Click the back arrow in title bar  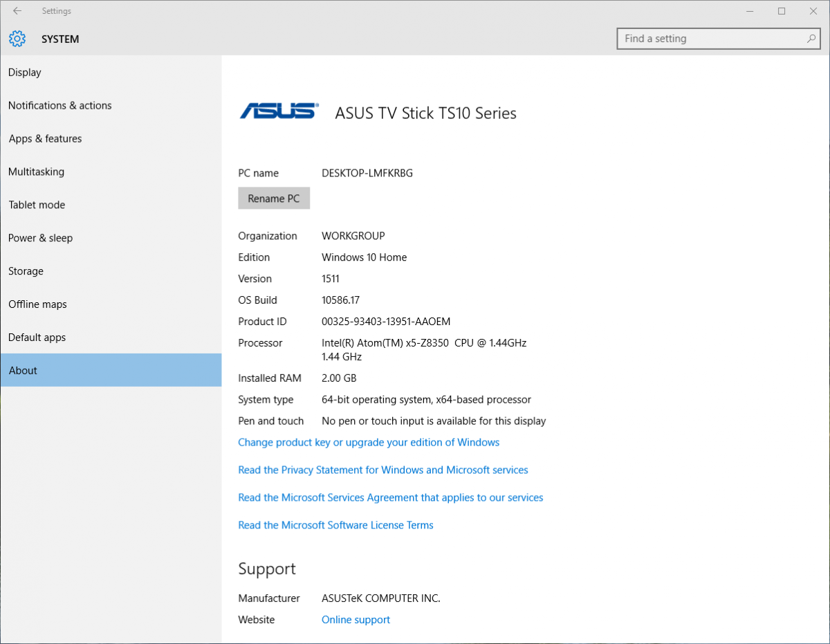point(17,11)
